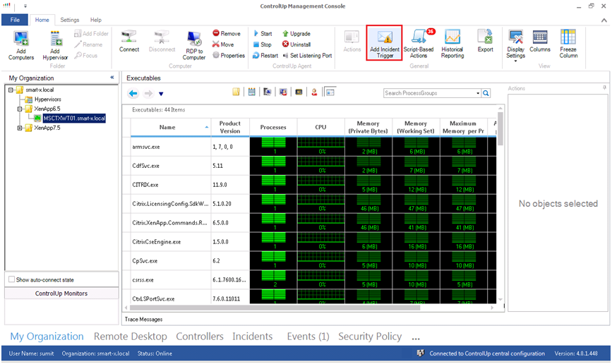Click the computers view icon
The height and width of the screenshot is (364, 612).
pyautogui.click(x=268, y=92)
